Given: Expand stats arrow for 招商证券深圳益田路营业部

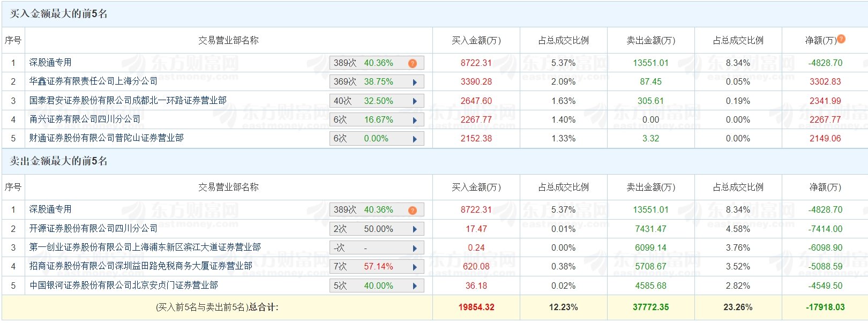Looking at the screenshot, I should coord(415,267).
